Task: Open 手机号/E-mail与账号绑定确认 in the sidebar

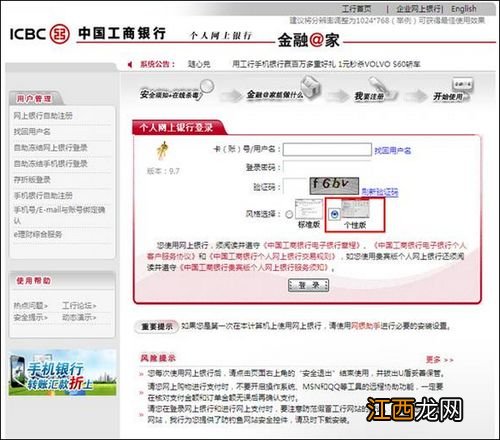Action: [x=59, y=215]
